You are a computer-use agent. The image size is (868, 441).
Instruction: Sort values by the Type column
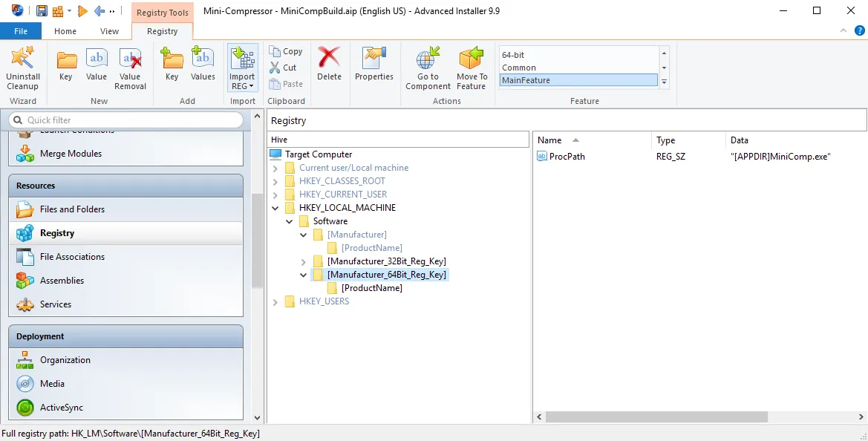point(688,140)
